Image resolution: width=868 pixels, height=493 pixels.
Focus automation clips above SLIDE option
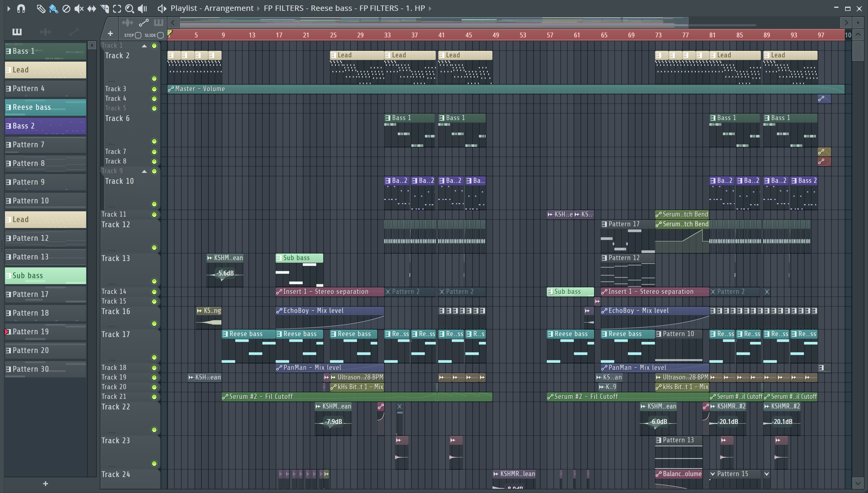pos(144,23)
